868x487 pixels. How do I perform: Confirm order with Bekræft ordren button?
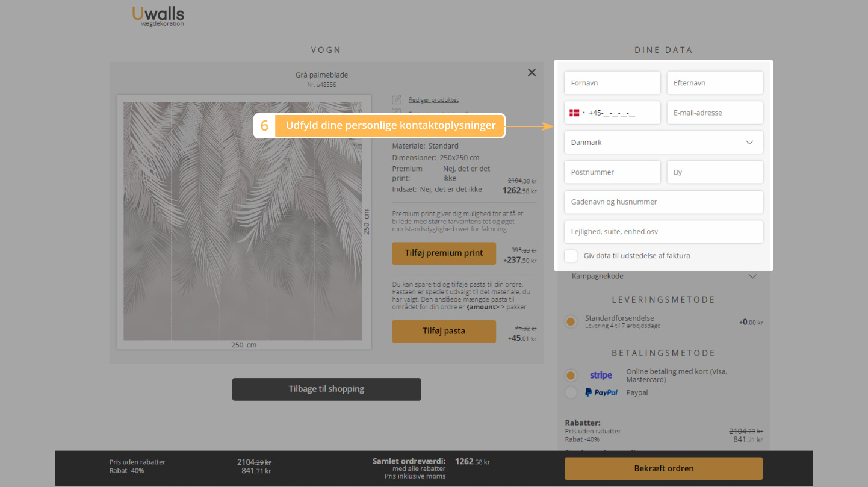tap(663, 468)
